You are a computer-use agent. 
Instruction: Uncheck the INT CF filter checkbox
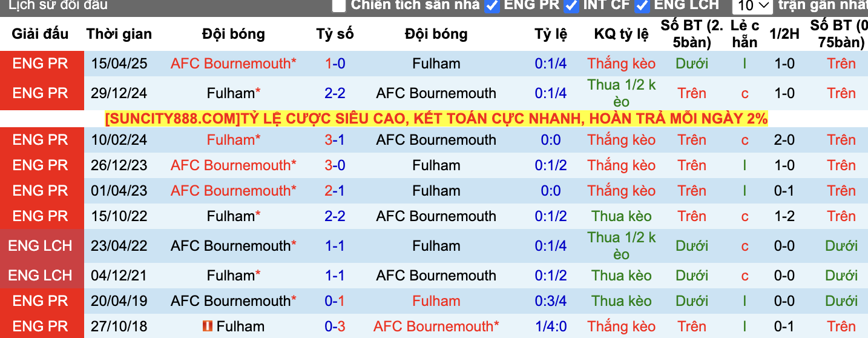571,5
